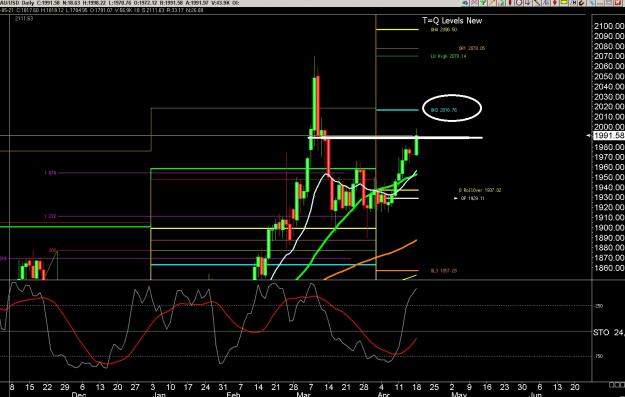Click the "T=Q Levels New" chart label
Viewport: 625px width, 397px height.
452,20
